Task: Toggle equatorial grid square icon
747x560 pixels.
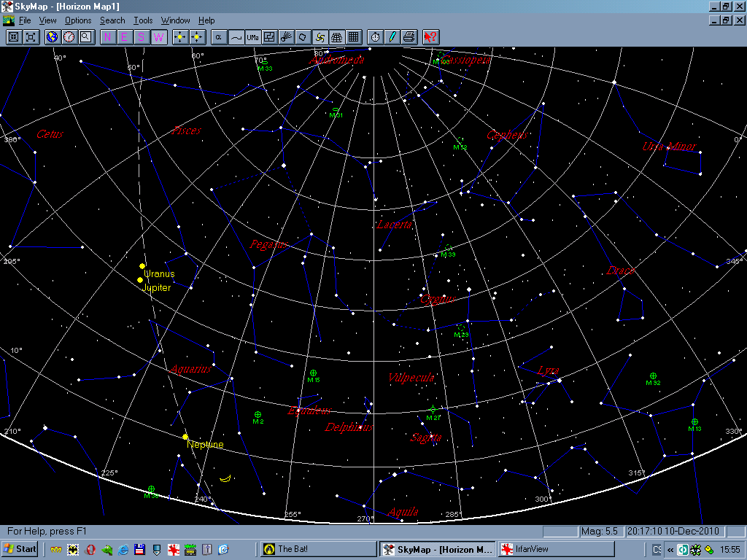Action: pyautogui.click(x=354, y=37)
